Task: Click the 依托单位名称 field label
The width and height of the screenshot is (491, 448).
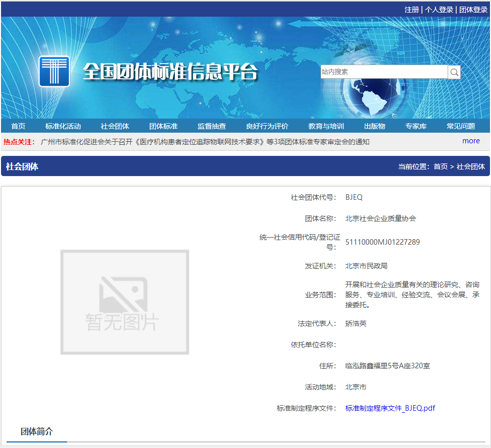Action: point(314,345)
